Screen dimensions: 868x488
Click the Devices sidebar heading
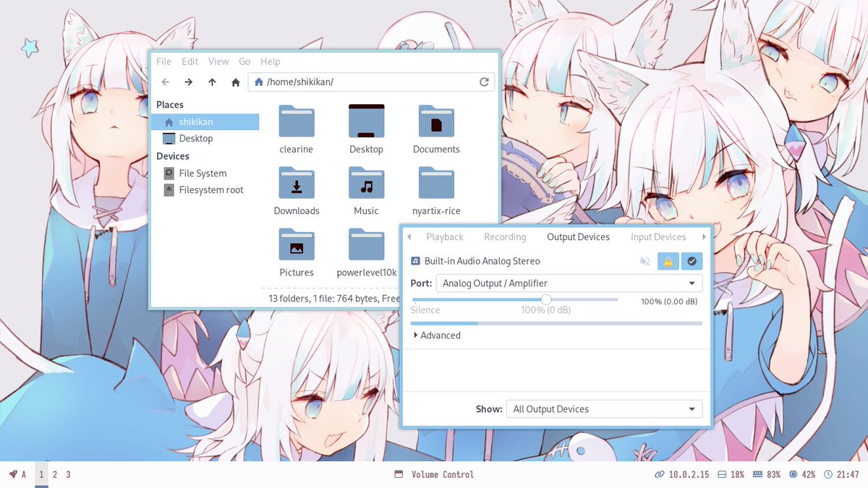tap(173, 156)
